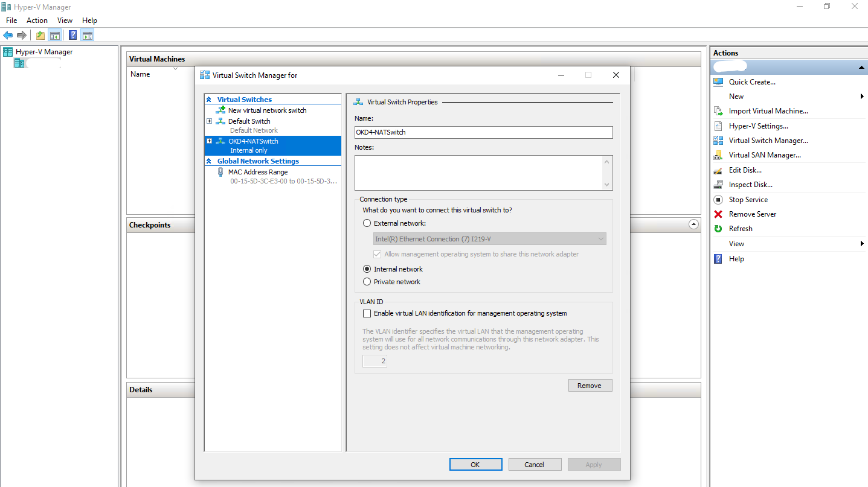Click the Quick Create icon in Actions
The width and height of the screenshot is (868, 487).
click(x=718, y=82)
